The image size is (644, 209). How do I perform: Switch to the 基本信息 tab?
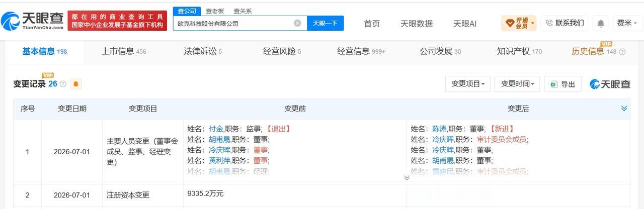coord(44,51)
